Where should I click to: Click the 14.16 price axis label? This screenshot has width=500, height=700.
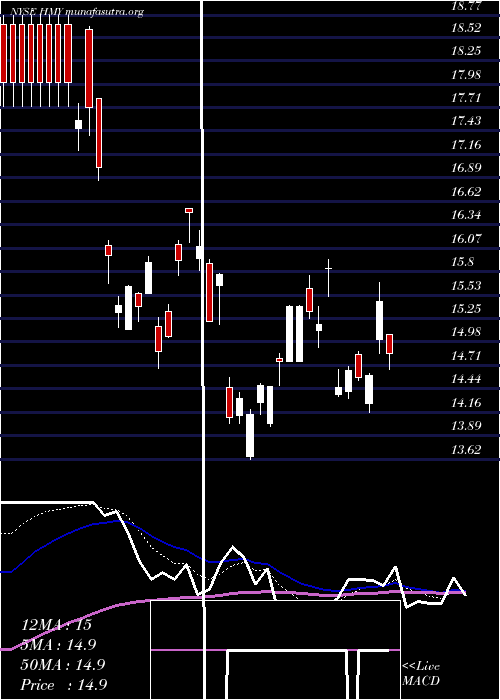pos(467,404)
